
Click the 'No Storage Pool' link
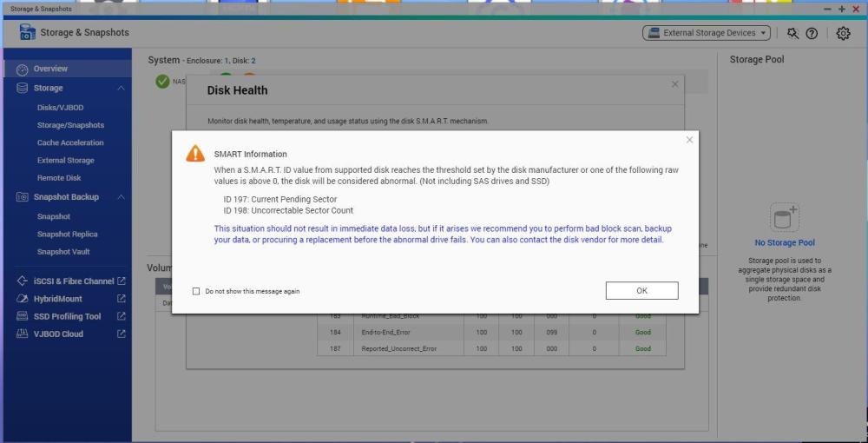(785, 243)
